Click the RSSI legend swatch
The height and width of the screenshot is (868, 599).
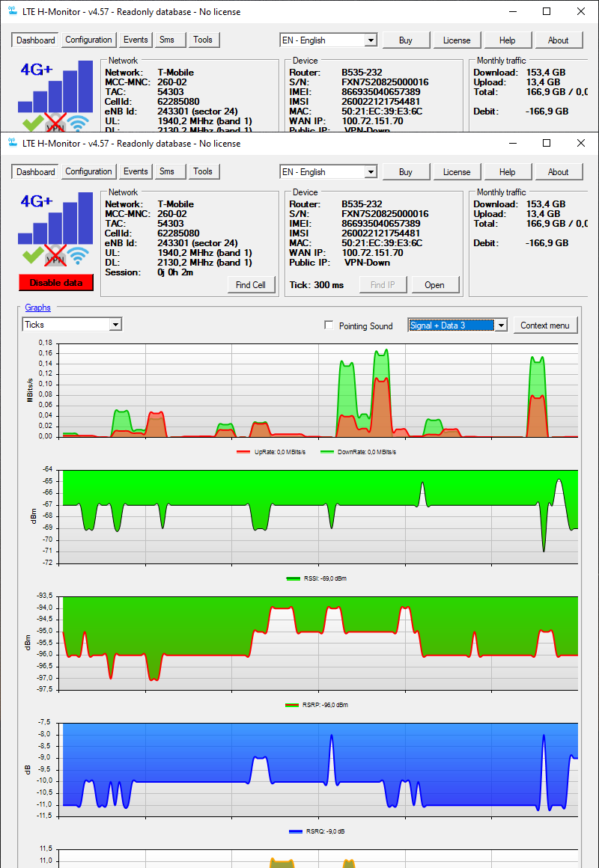[x=294, y=578]
